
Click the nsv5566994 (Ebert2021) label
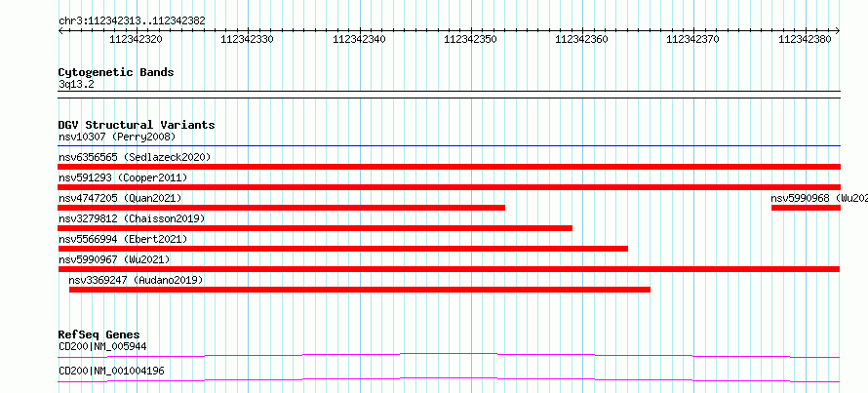point(123,239)
